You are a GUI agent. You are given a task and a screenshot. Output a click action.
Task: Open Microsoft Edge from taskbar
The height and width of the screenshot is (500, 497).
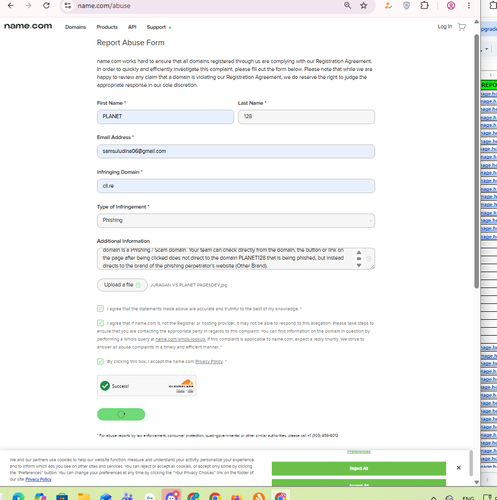18,497
